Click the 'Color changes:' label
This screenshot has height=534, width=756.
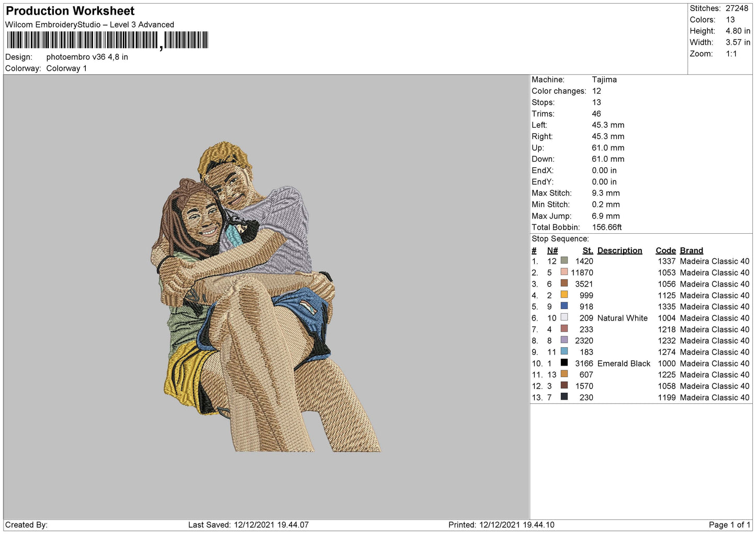tap(559, 91)
